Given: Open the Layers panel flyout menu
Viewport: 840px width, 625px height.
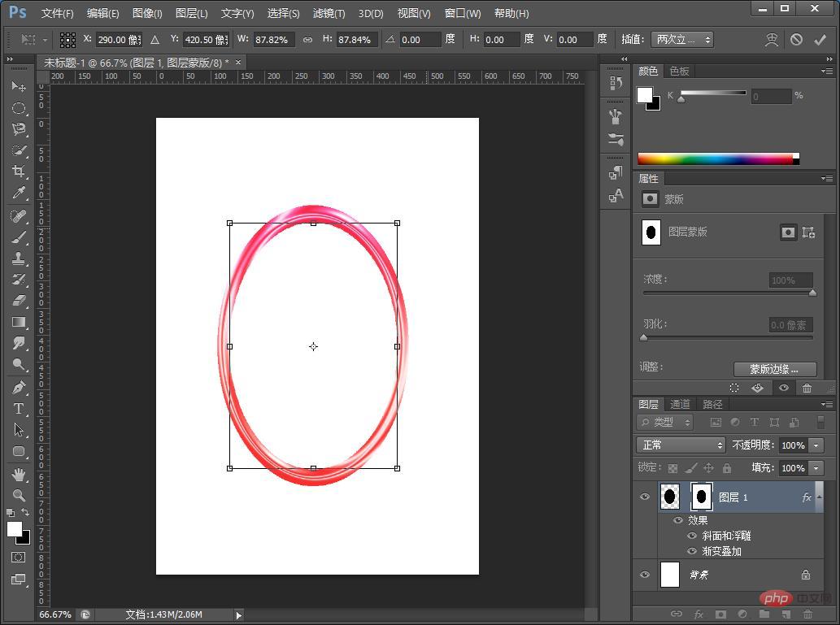Looking at the screenshot, I should pos(827,404).
